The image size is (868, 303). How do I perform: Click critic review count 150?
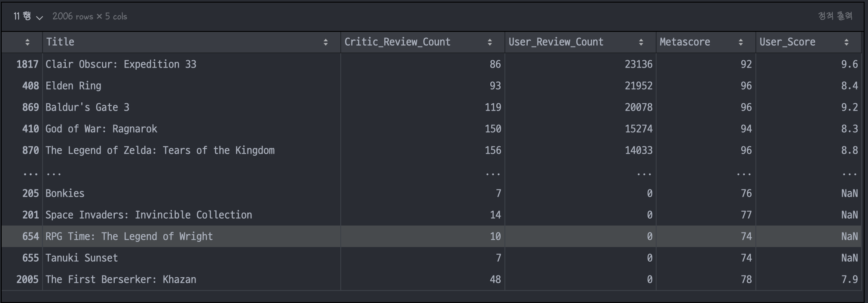[493, 129]
